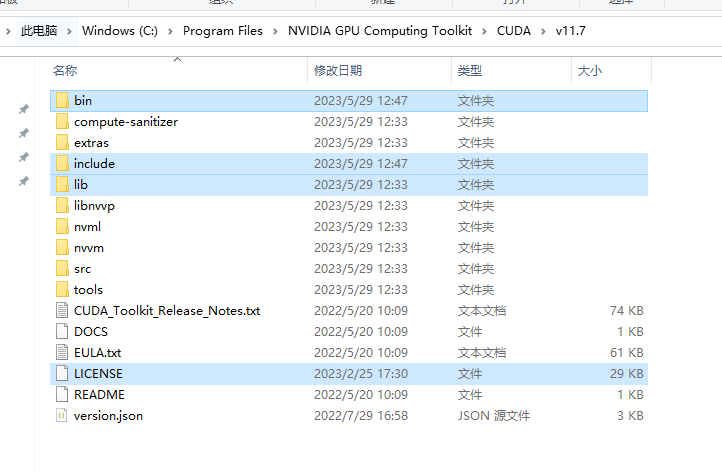Click the nvvm folder icon
Screen dimensions: 722x472
(62, 248)
